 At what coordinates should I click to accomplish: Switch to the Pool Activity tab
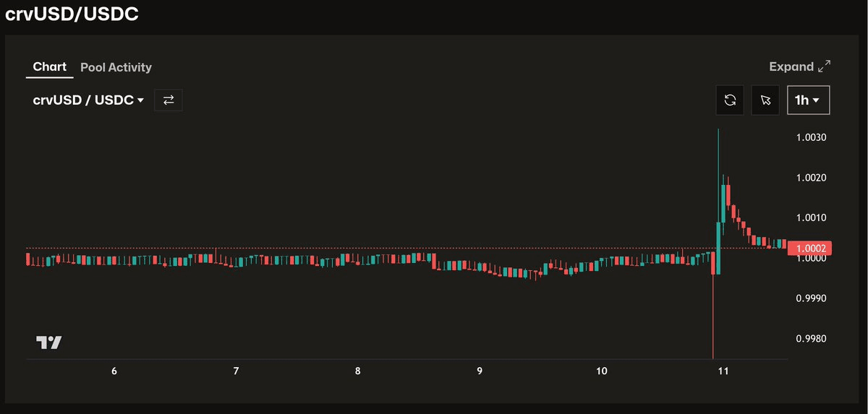(x=116, y=67)
